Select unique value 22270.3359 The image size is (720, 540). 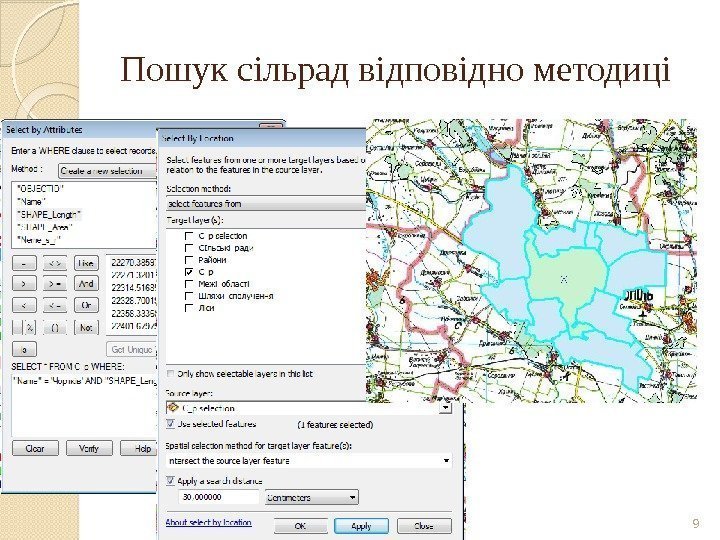pyautogui.click(x=134, y=263)
